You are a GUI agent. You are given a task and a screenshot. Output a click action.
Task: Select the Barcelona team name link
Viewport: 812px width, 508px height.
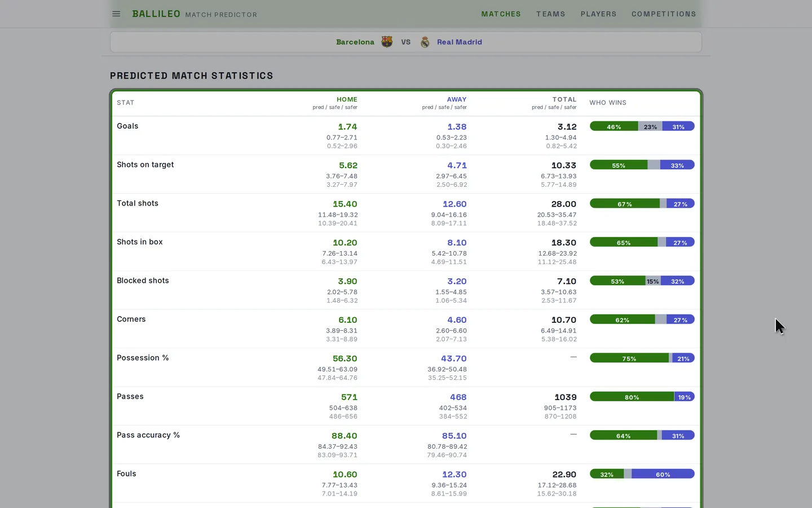(x=355, y=42)
